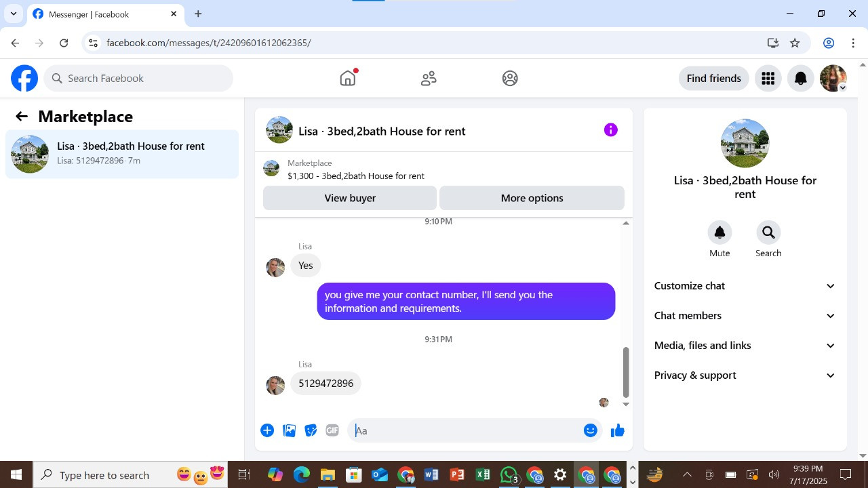868x488 pixels.
Task: Expand Privacy & support section
Action: 745,375
